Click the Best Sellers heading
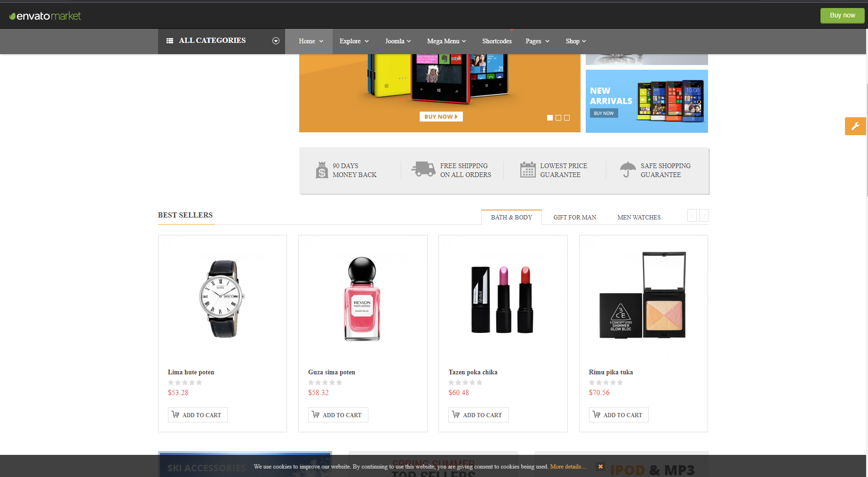This screenshot has width=868, height=477. point(185,215)
